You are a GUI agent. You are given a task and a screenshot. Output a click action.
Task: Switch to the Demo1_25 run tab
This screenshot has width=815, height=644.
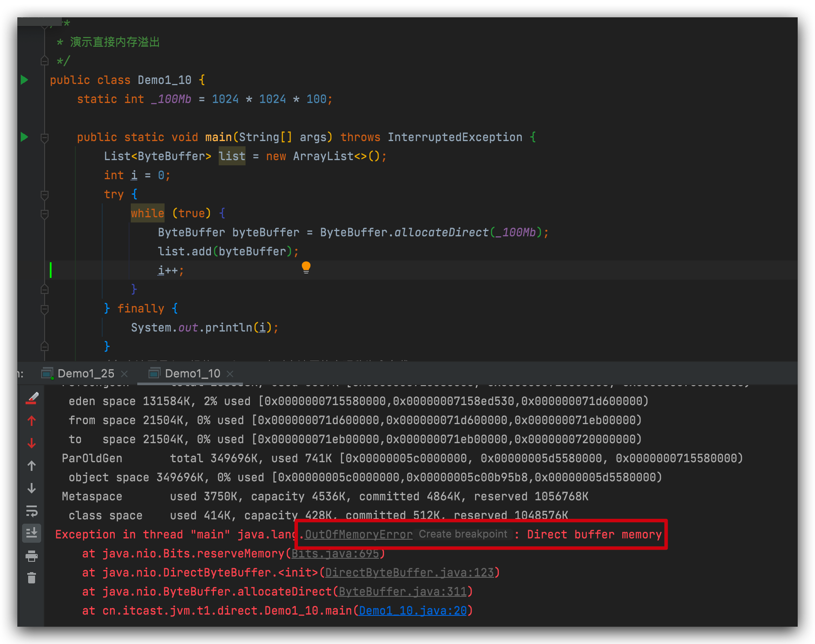pyautogui.click(x=85, y=374)
